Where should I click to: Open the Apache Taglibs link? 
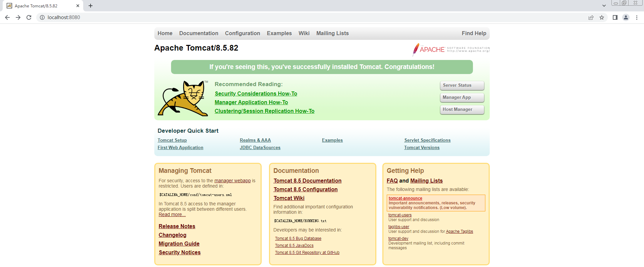459,231
